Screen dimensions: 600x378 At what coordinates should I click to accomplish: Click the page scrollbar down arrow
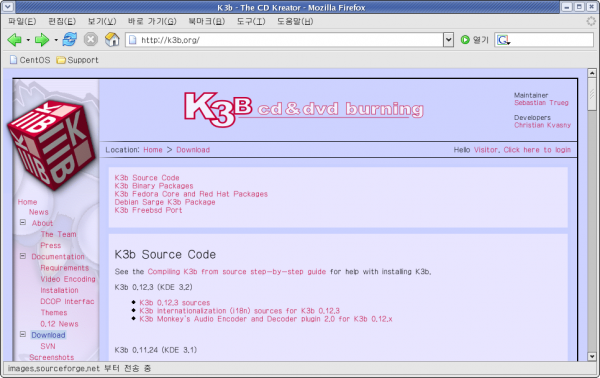tap(592, 357)
